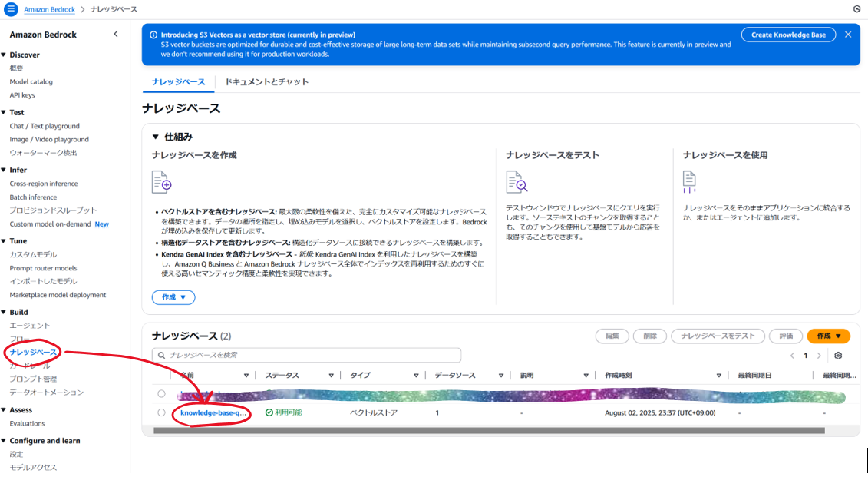Image resolution: width=868 pixels, height=477 pixels.
Task: Click the use knowledge base document icon
Action: point(689,182)
